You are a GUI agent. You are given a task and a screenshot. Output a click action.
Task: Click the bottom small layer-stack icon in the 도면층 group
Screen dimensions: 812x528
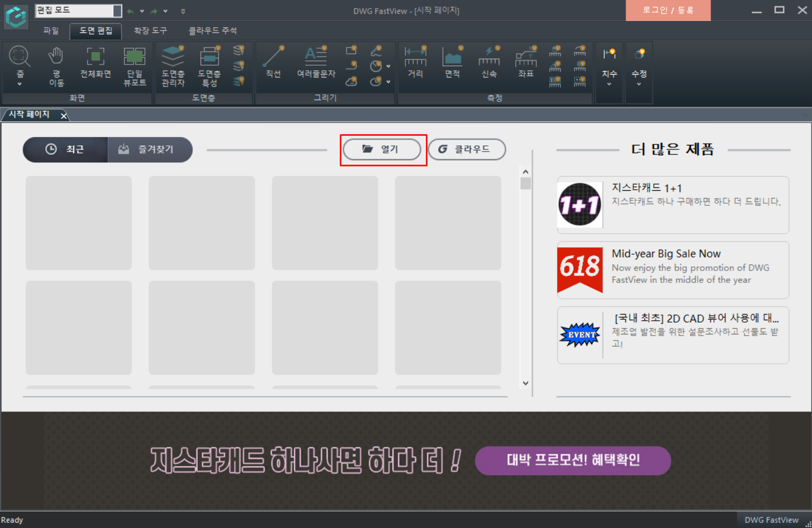click(239, 81)
